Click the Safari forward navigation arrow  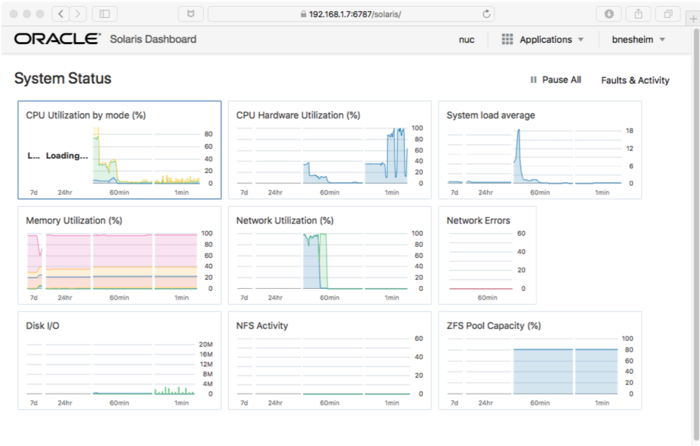pyautogui.click(x=77, y=14)
